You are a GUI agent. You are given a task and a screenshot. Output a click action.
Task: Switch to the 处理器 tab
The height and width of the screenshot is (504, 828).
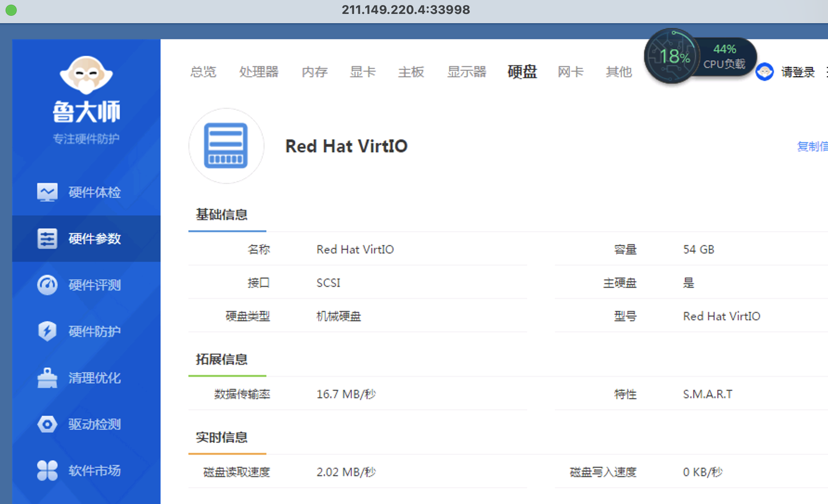pyautogui.click(x=259, y=72)
